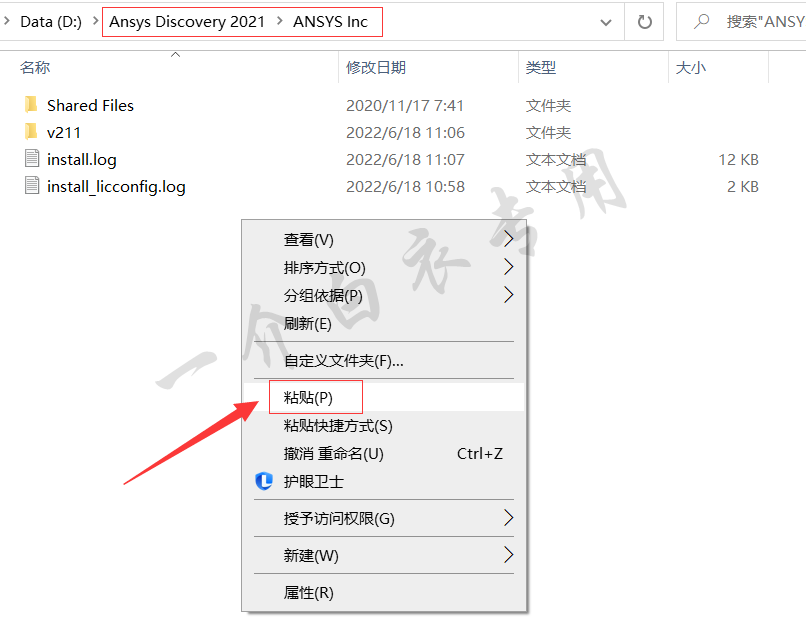
Task: Click the 12 KB size value
Action: [x=738, y=159]
